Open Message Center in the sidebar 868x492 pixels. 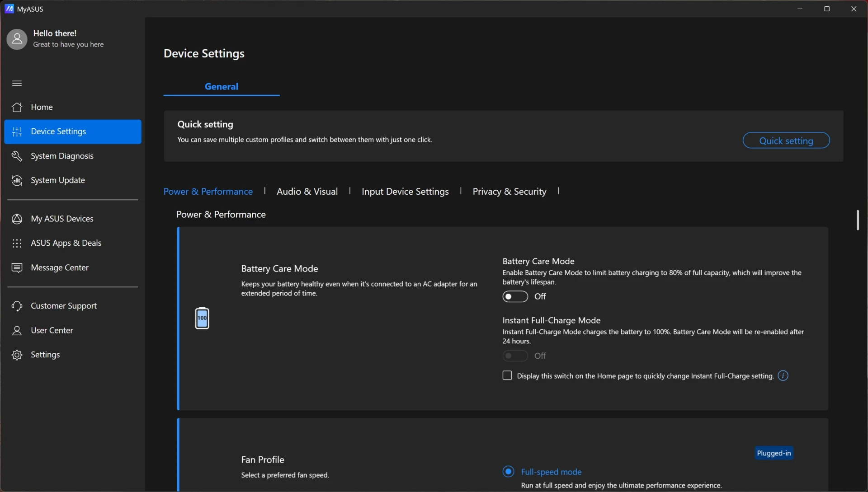click(72, 267)
